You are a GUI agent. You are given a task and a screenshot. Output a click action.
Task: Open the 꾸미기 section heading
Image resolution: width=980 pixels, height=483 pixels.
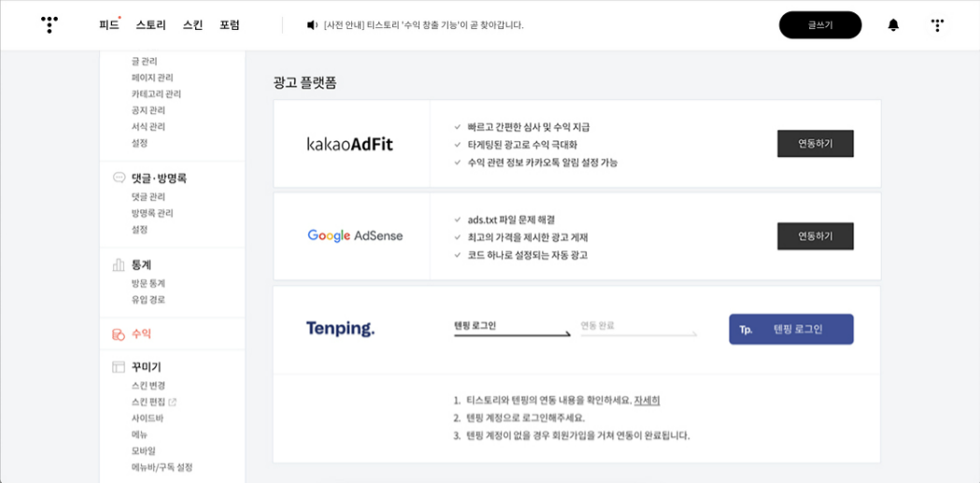coord(147,367)
